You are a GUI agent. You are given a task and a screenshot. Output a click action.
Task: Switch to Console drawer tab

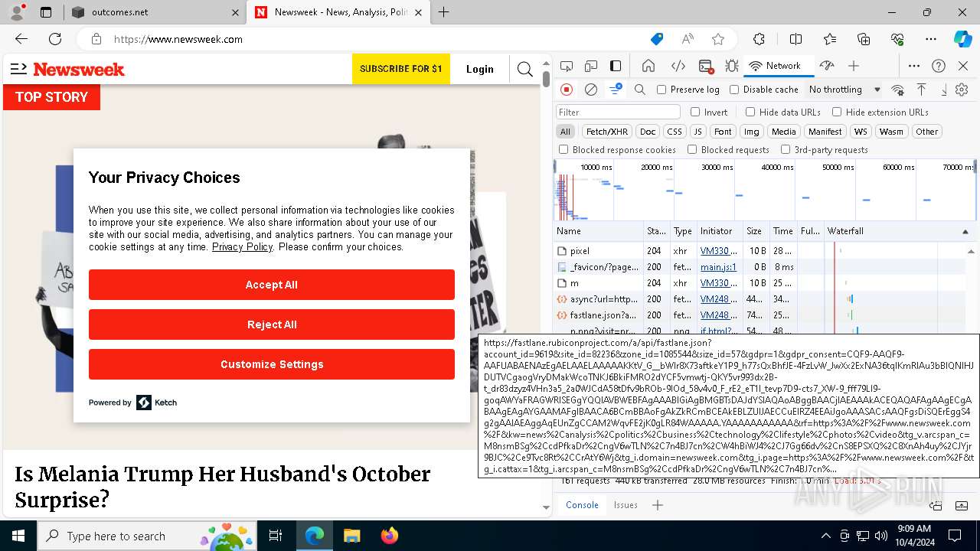582,505
